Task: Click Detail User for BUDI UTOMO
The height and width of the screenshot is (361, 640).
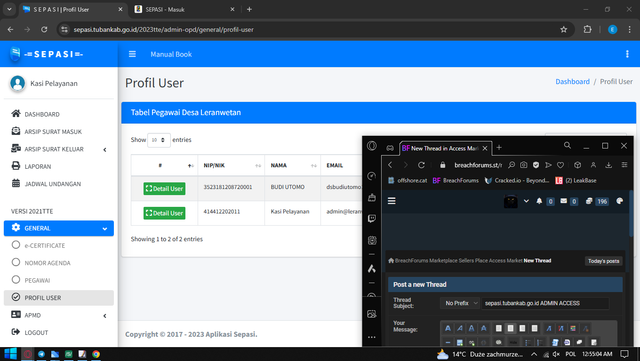Action: point(164,189)
